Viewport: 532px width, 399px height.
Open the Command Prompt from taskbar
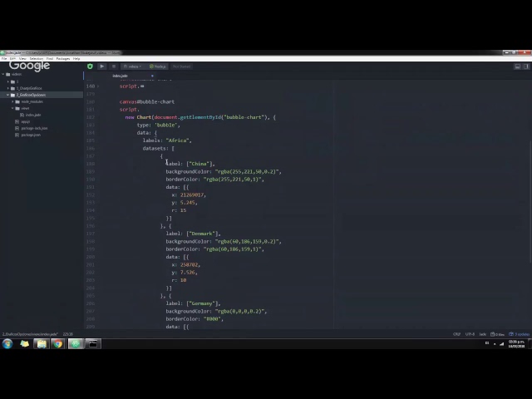92,343
